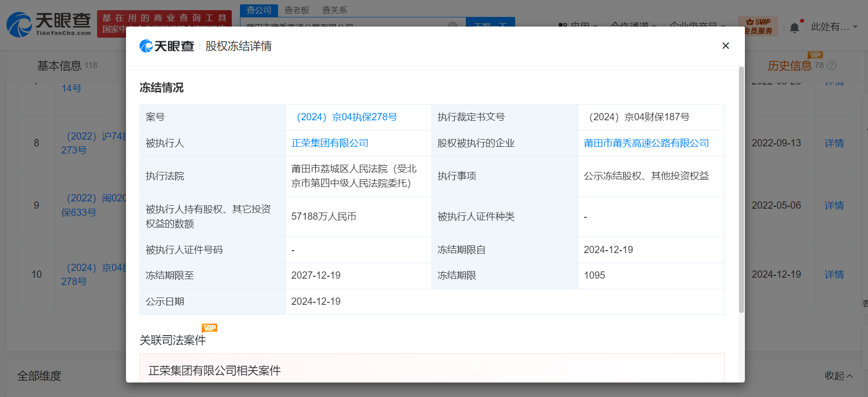Click freeze end date 2027-12-19
This screenshot has height=397, width=868.
tap(316, 275)
